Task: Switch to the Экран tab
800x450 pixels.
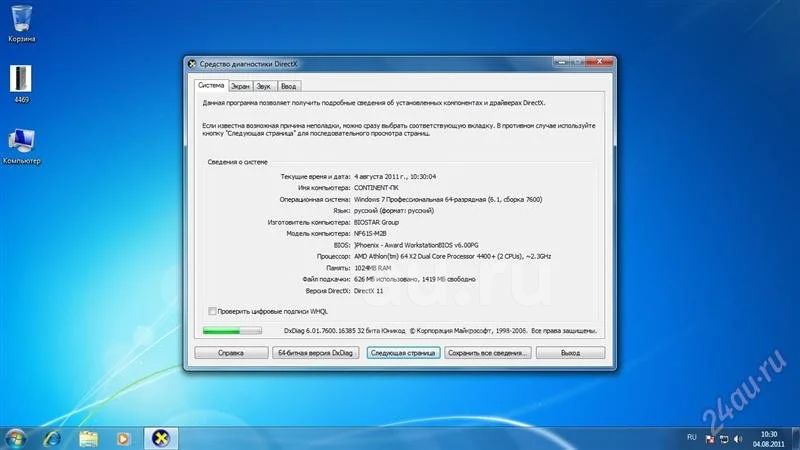Action: (240, 86)
